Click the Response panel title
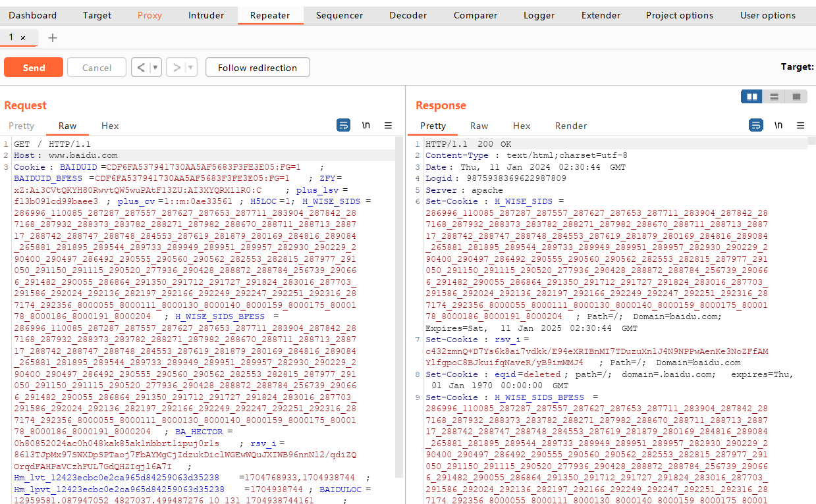Screen dimensions: 816x504 click(x=441, y=105)
